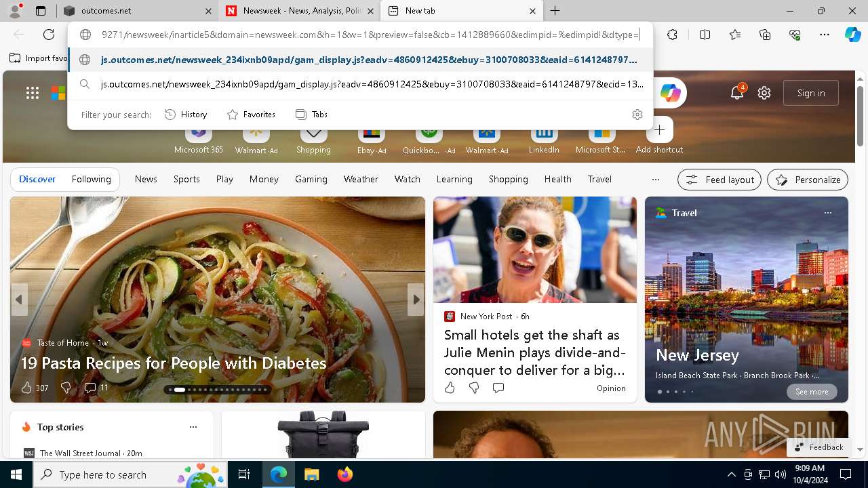This screenshot has height=488, width=868.
Task: Filter search by Favorites
Action: [251, 115]
